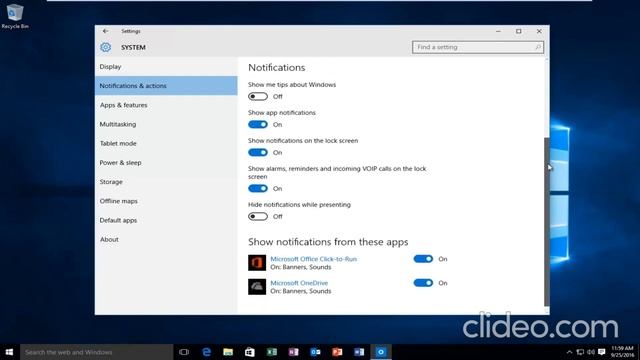
Task: Open Apps & features settings
Action: click(166, 105)
